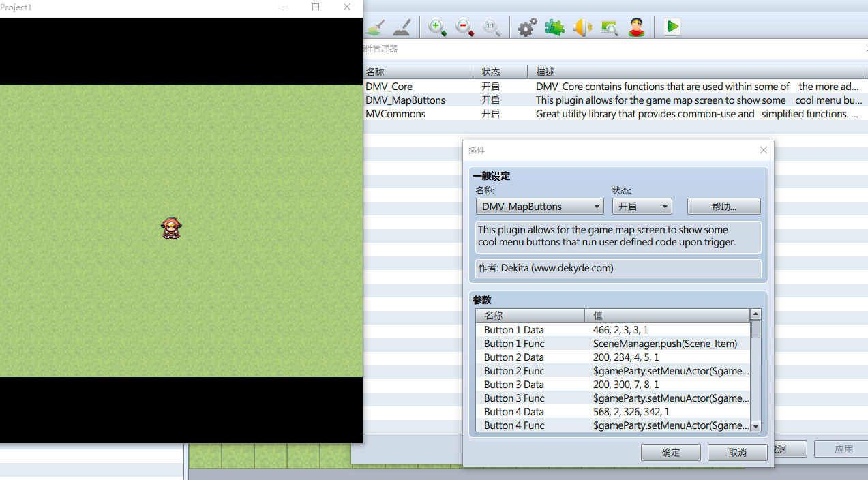This screenshot has width=868, height=480.
Task: Select the Button 4 Data parameter
Action: [x=613, y=412]
